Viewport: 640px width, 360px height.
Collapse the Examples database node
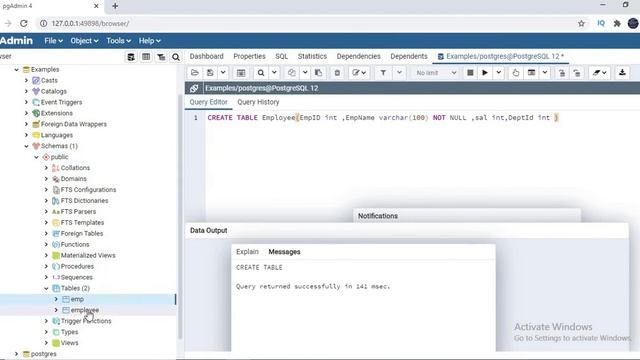16,70
